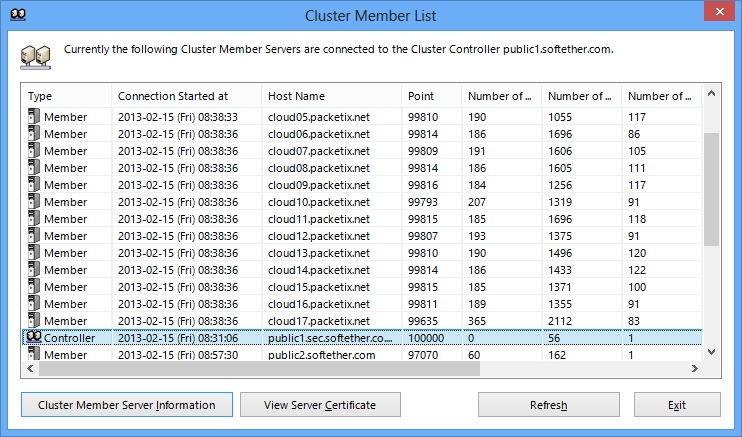Click the server icon for cloud14.packetix.net
The width and height of the screenshot is (742, 437).
(34, 269)
